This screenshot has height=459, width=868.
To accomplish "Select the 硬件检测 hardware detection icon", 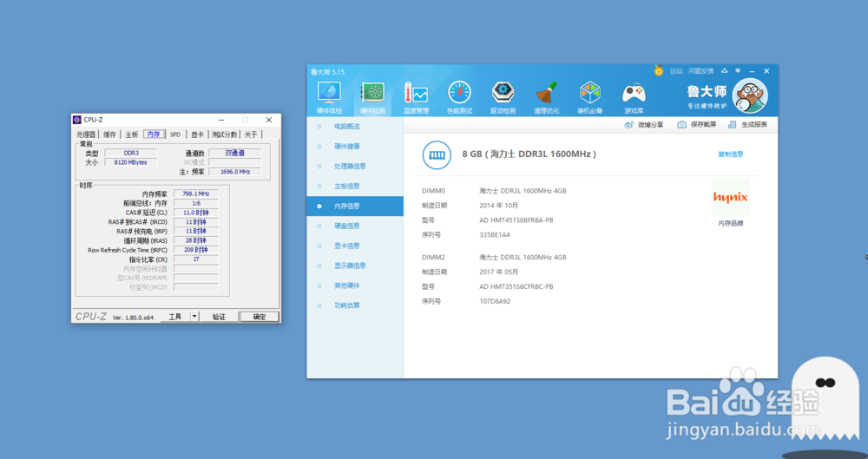I will (372, 97).
